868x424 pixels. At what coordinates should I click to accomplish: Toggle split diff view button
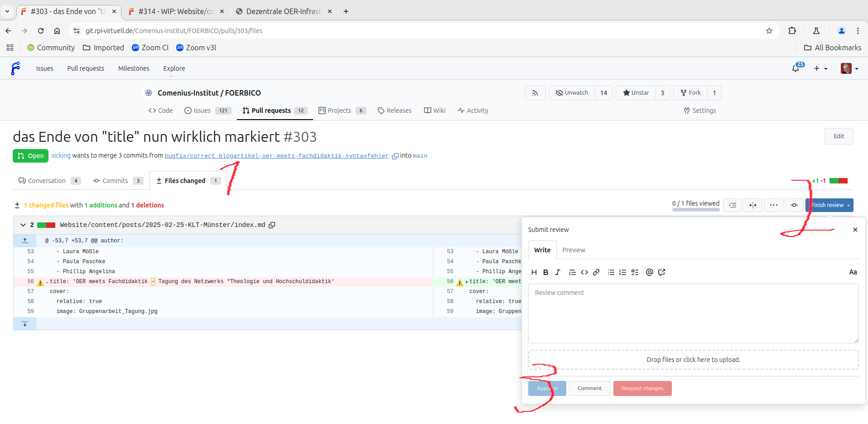pos(752,205)
